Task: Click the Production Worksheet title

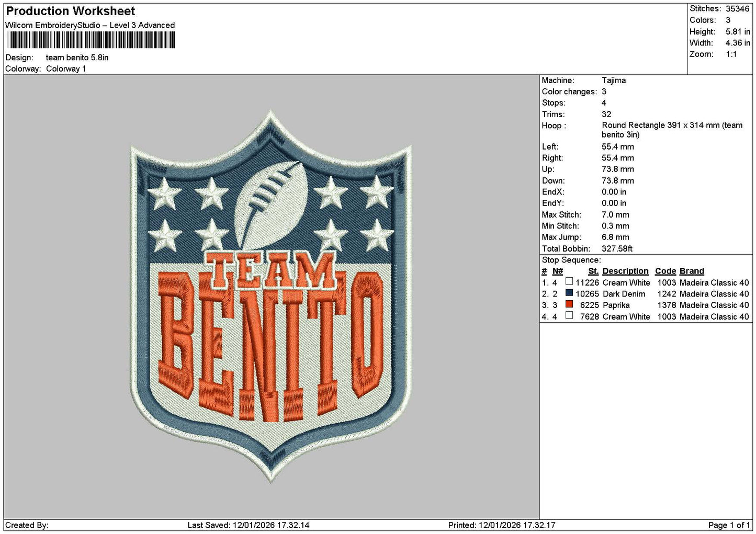Action: coord(70,11)
